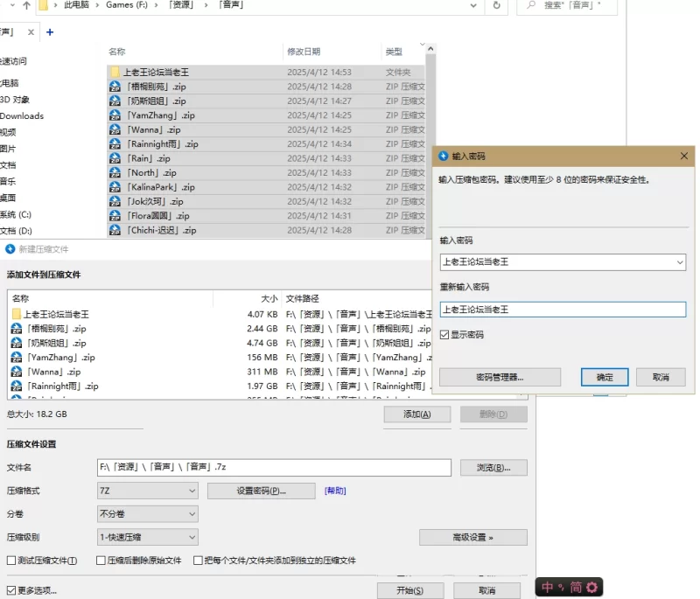Click the 「Chichi-迟迟」.zip archive icon
The height and width of the screenshot is (599, 700).
pyautogui.click(x=115, y=230)
